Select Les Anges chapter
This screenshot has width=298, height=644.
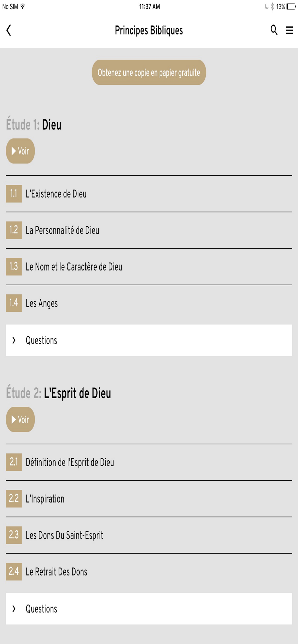click(x=149, y=303)
